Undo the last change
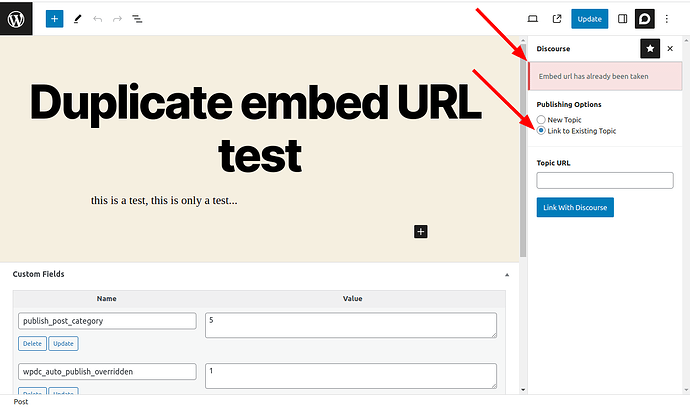The image size is (690, 407). pyautogui.click(x=97, y=19)
